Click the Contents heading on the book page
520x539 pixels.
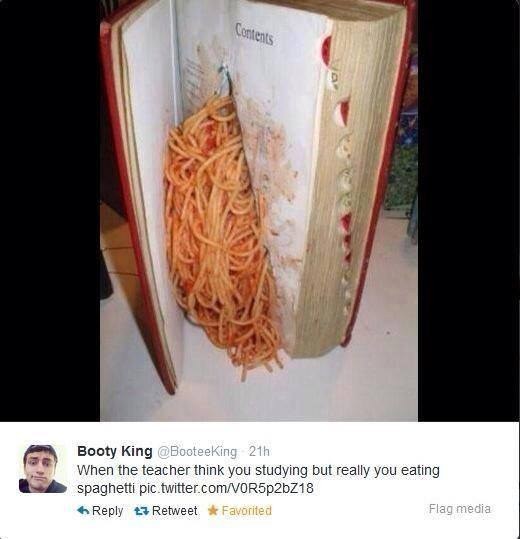[254, 34]
